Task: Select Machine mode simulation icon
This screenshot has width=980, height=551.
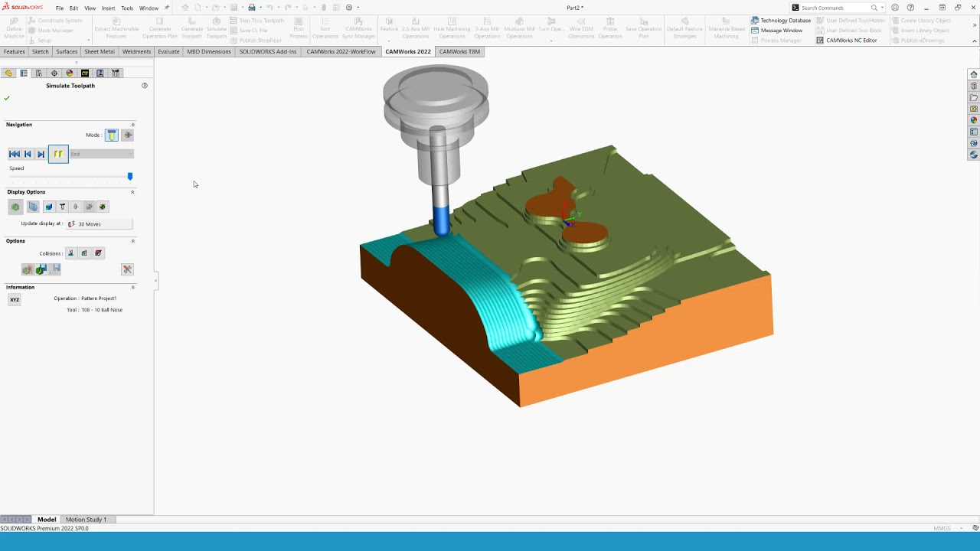Action: [128, 135]
